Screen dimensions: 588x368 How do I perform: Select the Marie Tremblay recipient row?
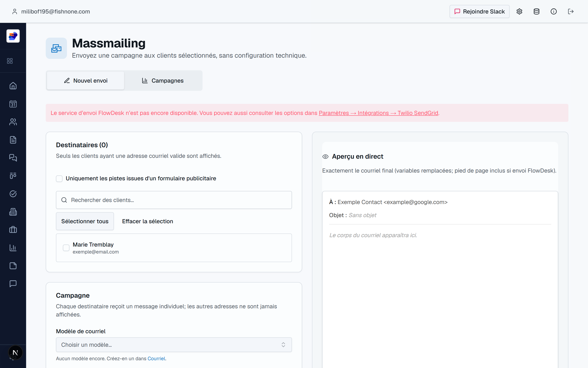174,248
